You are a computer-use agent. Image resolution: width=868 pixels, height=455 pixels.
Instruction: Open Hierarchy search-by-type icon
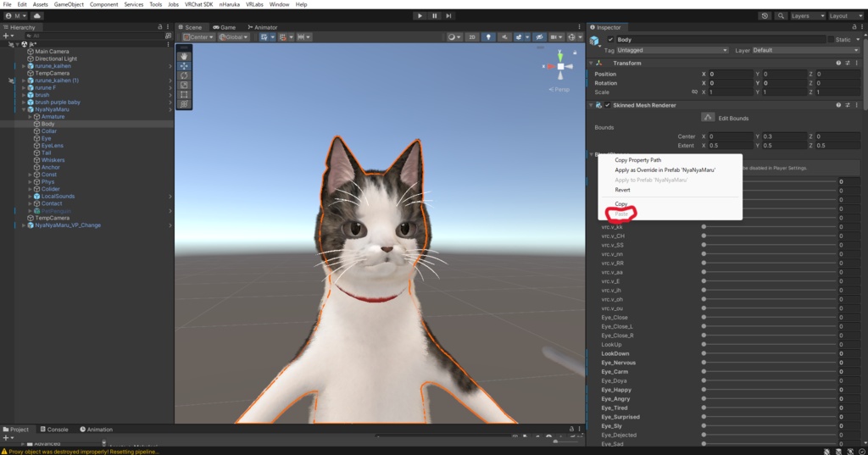[x=169, y=36]
